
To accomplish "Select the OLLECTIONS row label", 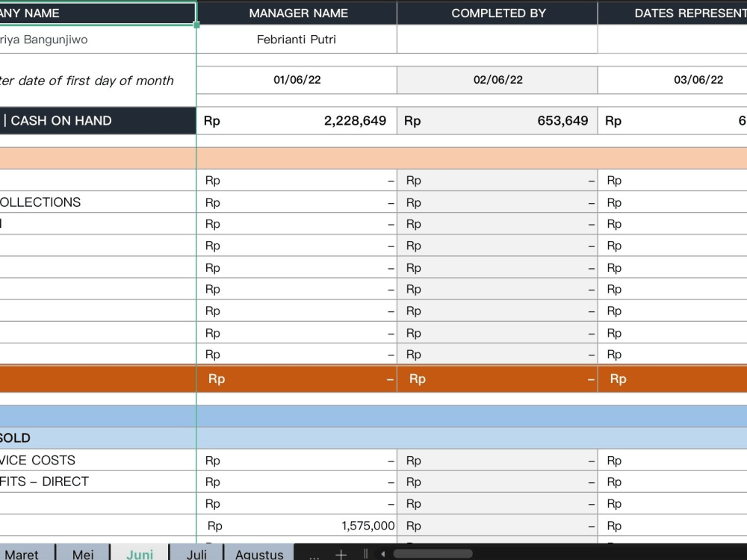I will pos(98,202).
